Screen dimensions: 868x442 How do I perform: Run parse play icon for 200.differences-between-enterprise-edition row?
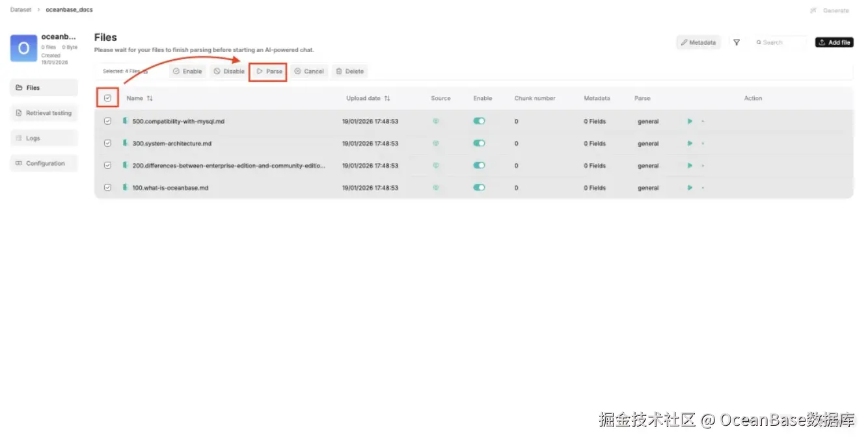pos(690,165)
